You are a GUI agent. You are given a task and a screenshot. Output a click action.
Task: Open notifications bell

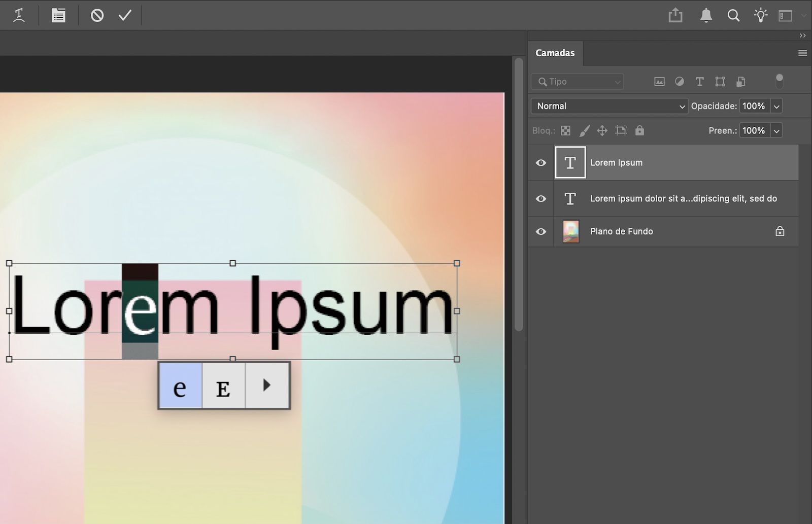click(706, 15)
